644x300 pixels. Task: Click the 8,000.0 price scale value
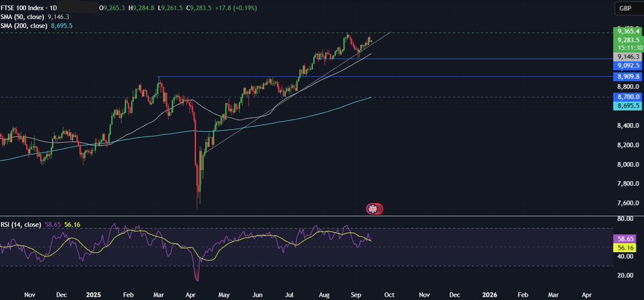627,165
